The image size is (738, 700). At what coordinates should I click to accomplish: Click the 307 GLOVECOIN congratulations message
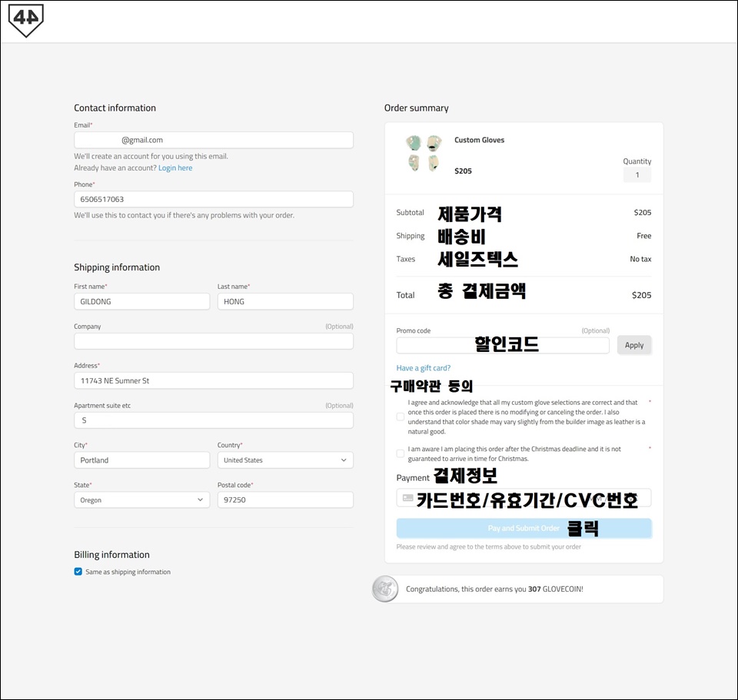[x=494, y=589]
